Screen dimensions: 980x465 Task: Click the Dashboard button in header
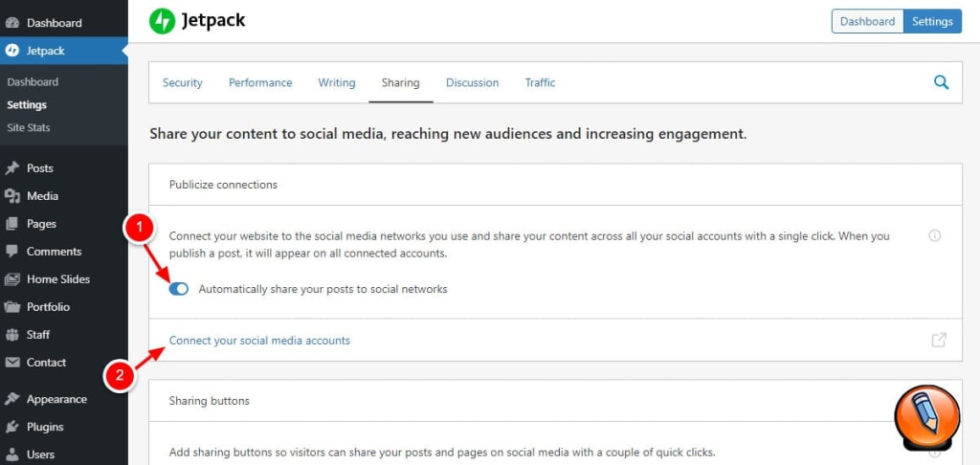pos(867,21)
